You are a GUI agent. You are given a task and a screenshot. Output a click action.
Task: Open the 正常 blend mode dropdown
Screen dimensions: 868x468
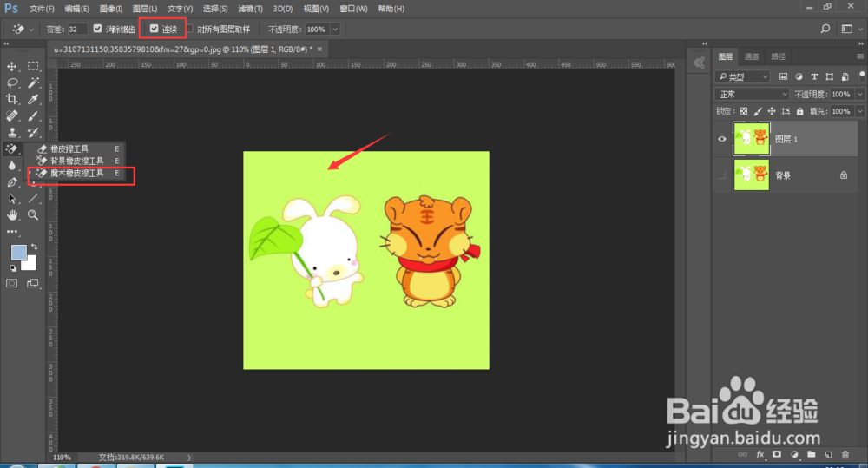tap(751, 94)
